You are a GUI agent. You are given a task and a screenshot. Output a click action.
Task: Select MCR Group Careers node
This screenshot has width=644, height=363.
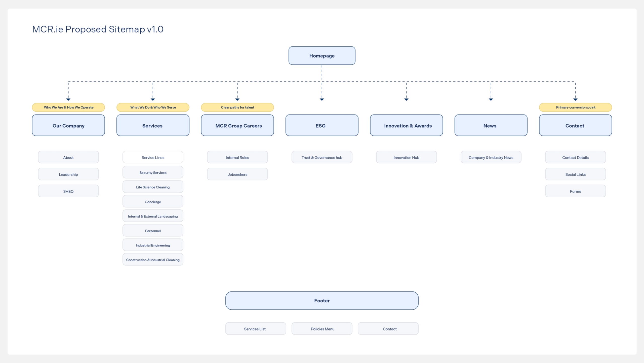237,125
